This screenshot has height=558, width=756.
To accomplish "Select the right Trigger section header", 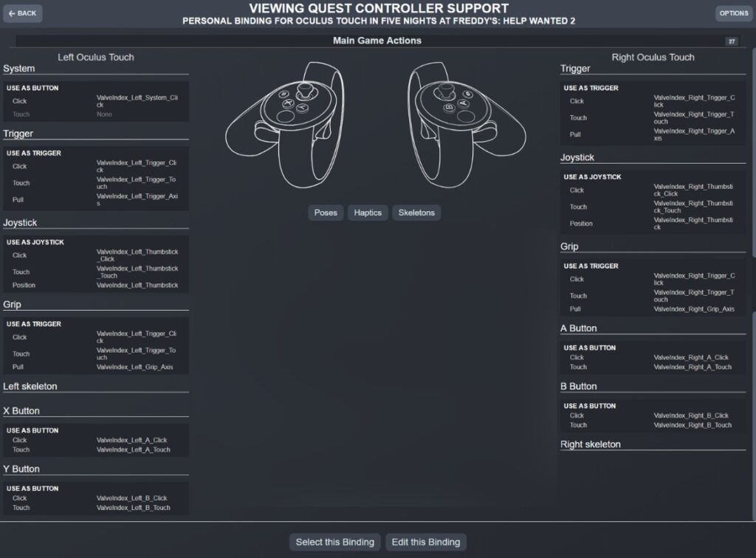I will click(653, 69).
